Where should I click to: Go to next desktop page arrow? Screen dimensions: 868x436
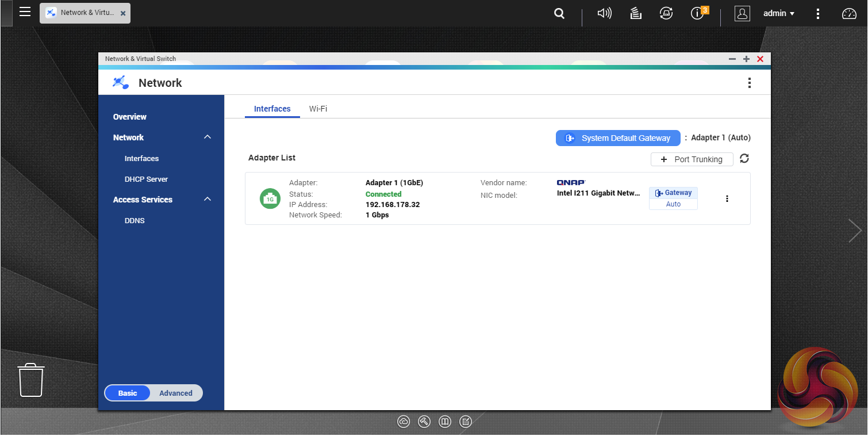pyautogui.click(x=855, y=231)
